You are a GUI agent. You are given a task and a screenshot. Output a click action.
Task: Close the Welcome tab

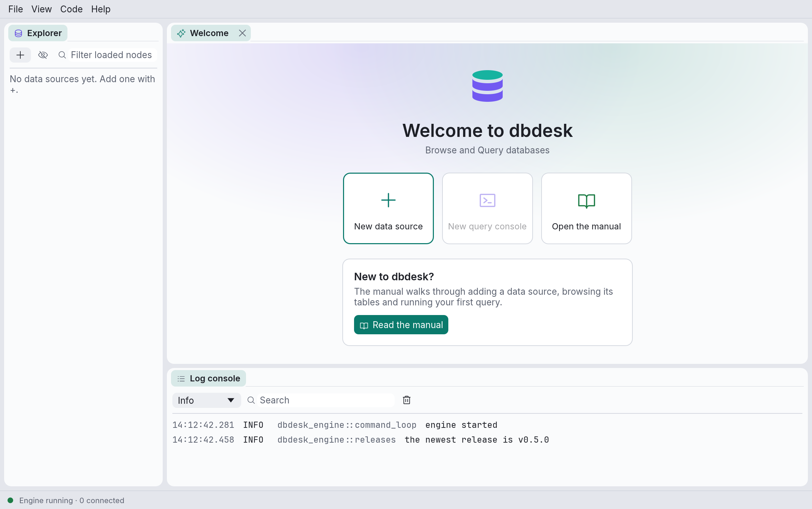click(243, 33)
